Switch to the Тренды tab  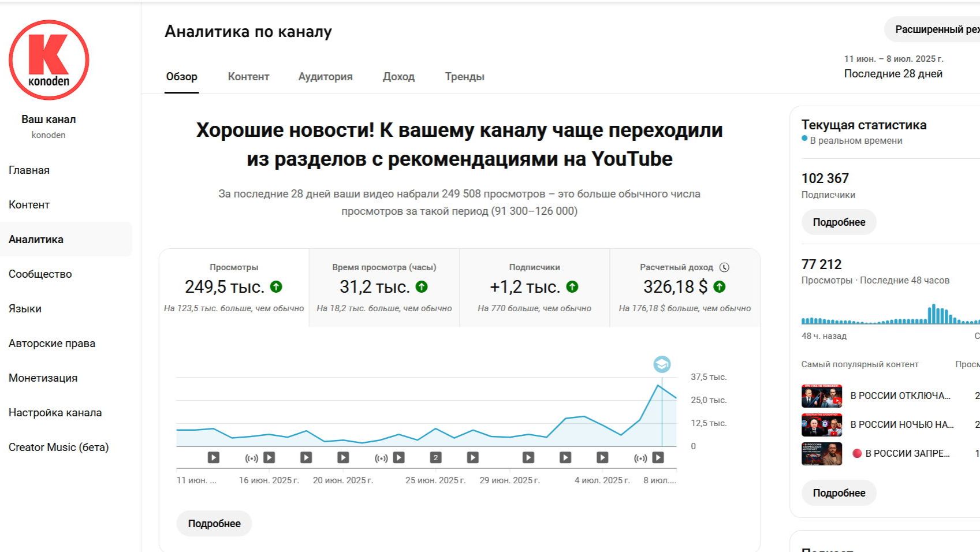click(465, 76)
